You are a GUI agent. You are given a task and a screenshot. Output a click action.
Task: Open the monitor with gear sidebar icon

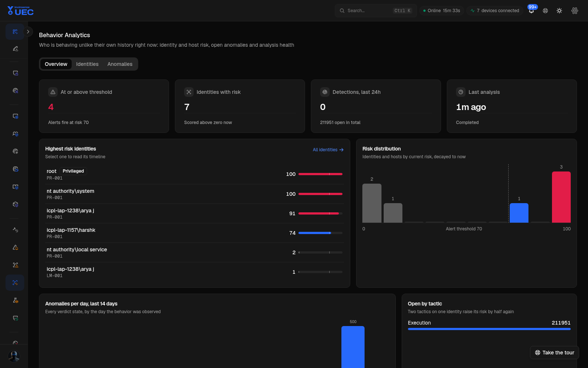15,116
